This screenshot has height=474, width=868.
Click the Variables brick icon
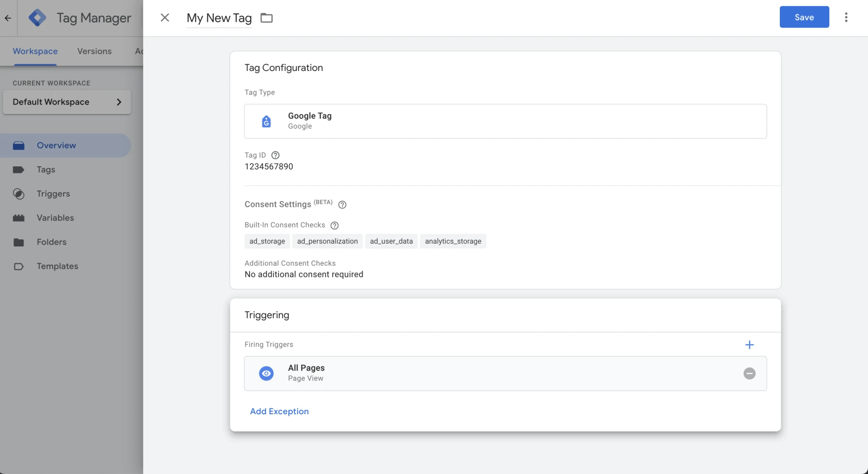tap(19, 218)
